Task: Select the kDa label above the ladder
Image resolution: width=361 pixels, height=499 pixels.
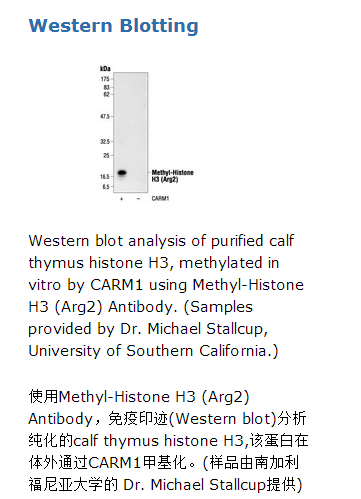Action: (105, 69)
